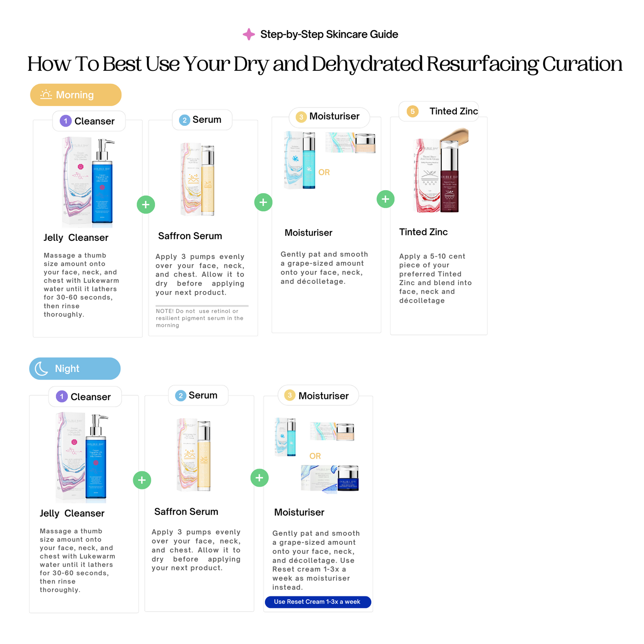Click the Step-by-Step Skincare Guide heading
The width and height of the screenshot is (644, 644).
pyautogui.click(x=329, y=34)
